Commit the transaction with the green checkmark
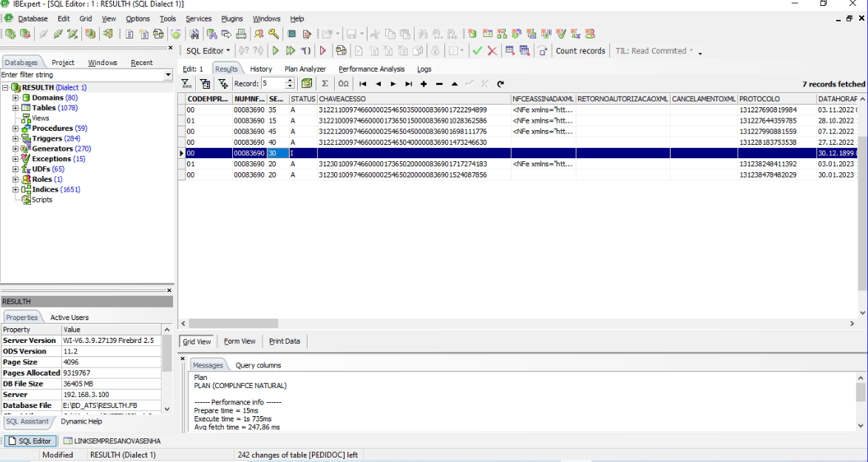The height and width of the screenshot is (462, 868). (x=477, y=51)
